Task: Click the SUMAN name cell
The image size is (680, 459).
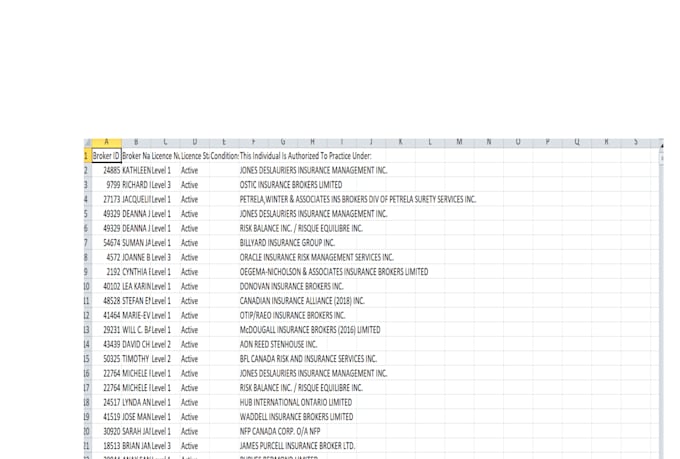Action: (136, 243)
